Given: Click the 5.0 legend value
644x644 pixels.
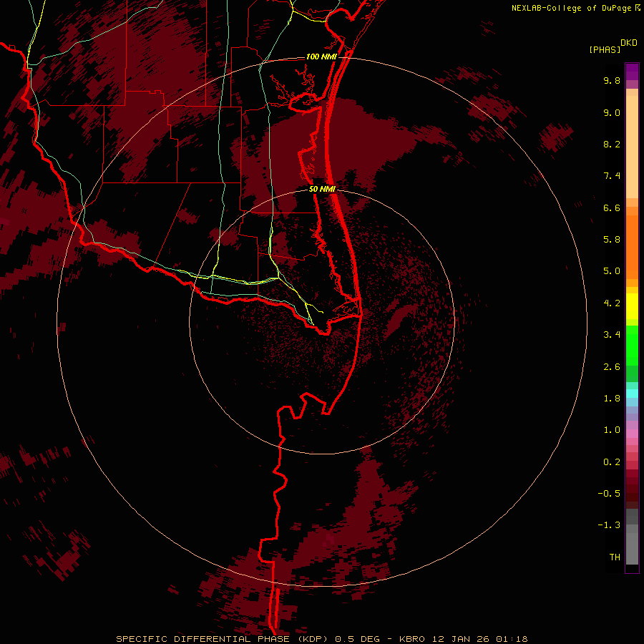Looking at the screenshot, I should (612, 271).
